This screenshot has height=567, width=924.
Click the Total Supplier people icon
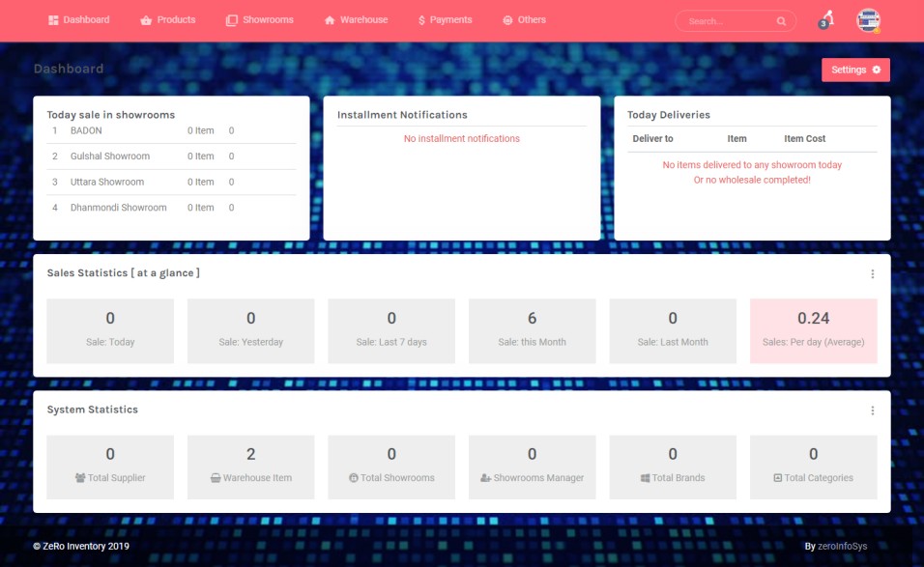(79, 478)
